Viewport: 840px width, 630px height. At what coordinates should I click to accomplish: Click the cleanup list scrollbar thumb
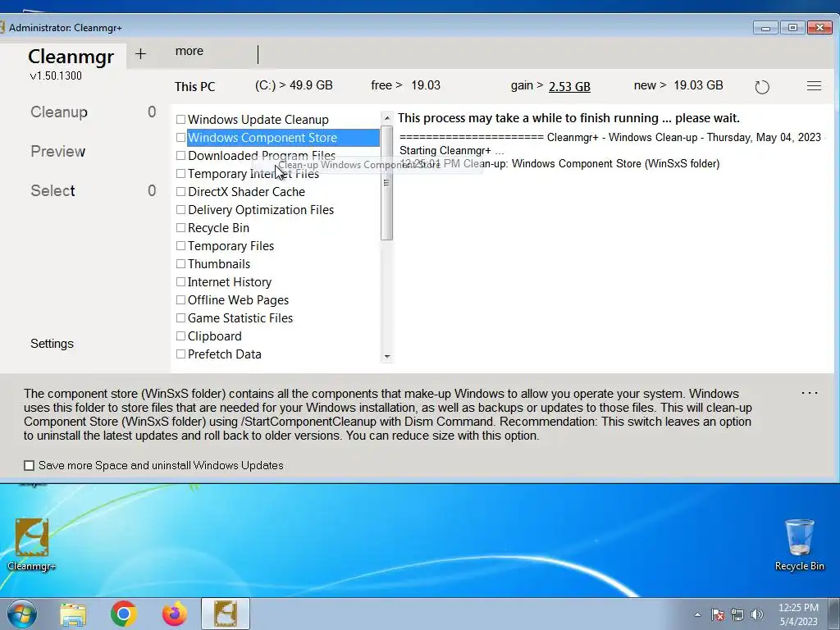click(387, 183)
